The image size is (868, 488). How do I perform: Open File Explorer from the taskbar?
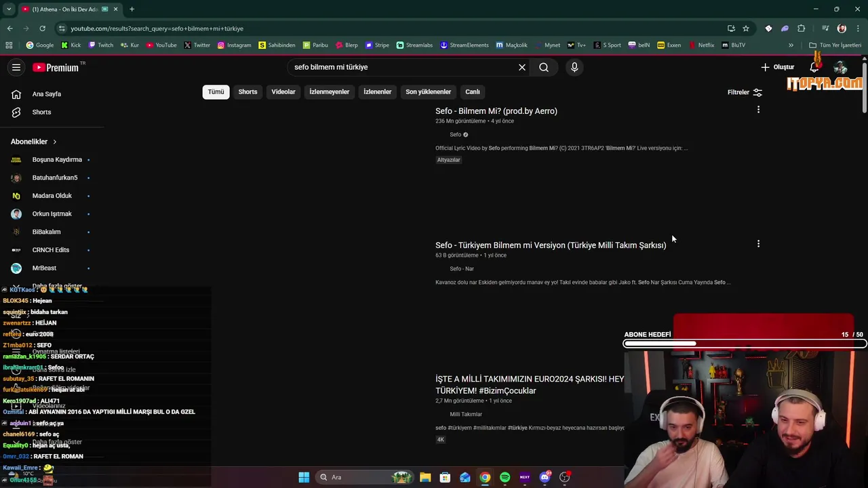425,477
